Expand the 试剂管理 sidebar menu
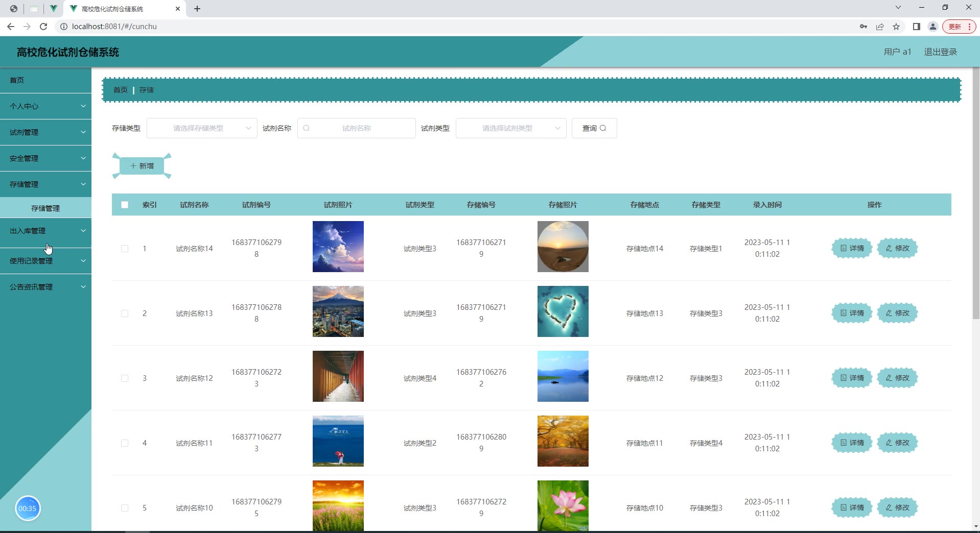Image resolution: width=980 pixels, height=533 pixels. click(x=45, y=132)
